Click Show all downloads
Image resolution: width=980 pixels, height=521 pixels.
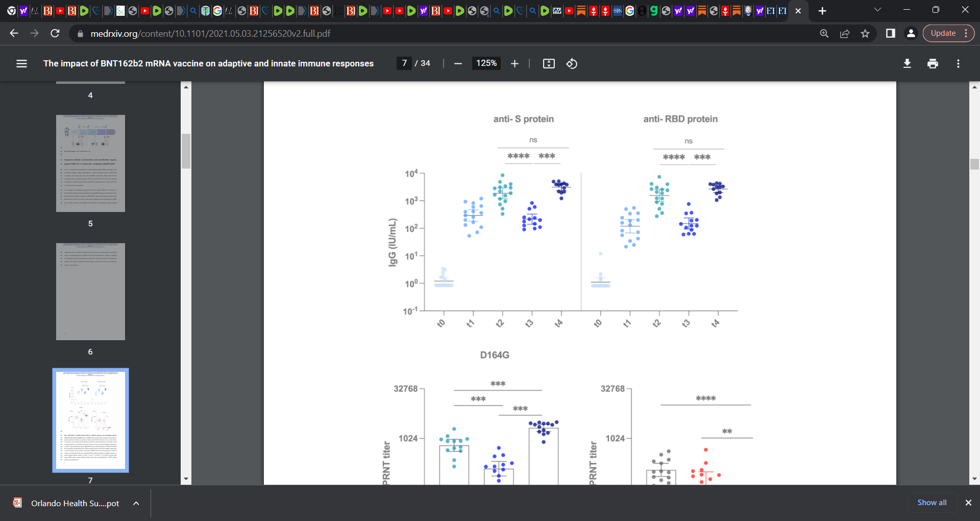click(932, 503)
